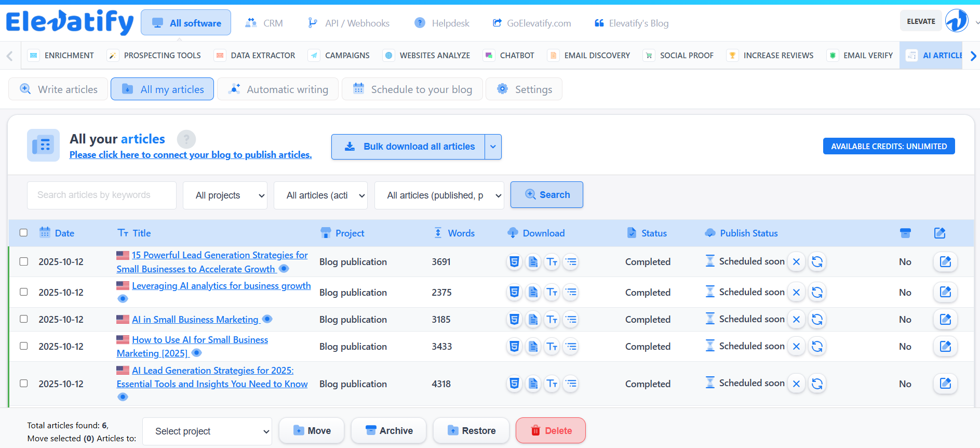Select the PROSPECTING TOOLS software tab
The width and height of the screenshot is (980, 448).
[154, 55]
